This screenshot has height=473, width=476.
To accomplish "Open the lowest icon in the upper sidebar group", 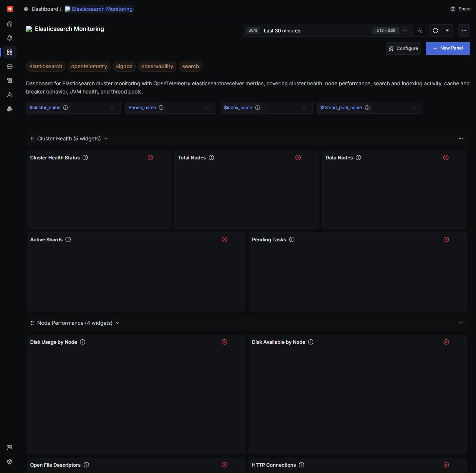I will point(10,109).
